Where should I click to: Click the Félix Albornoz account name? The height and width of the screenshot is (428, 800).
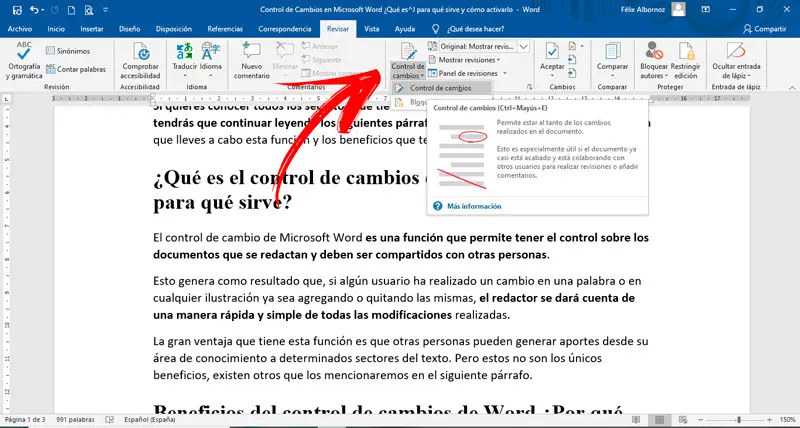pyautogui.click(x=643, y=9)
